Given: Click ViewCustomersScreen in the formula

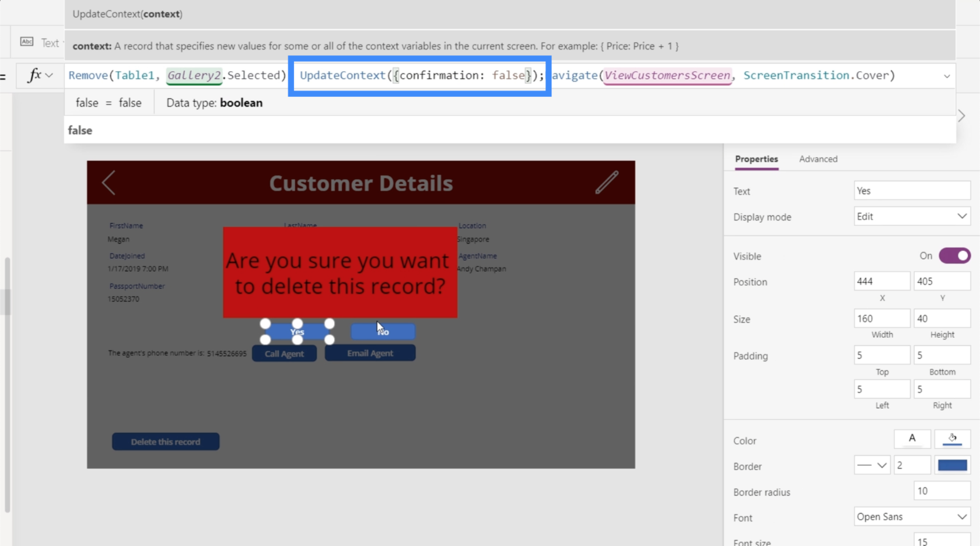Looking at the screenshot, I should (x=667, y=75).
